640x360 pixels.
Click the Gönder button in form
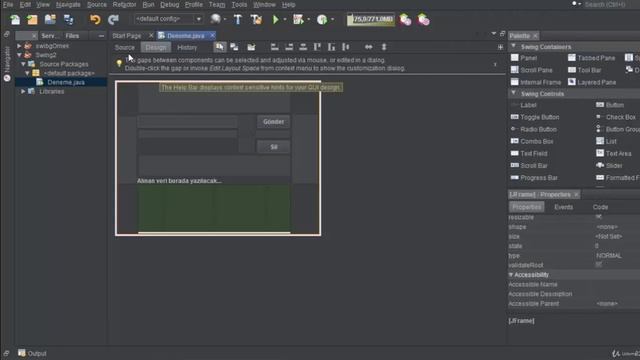(x=273, y=122)
